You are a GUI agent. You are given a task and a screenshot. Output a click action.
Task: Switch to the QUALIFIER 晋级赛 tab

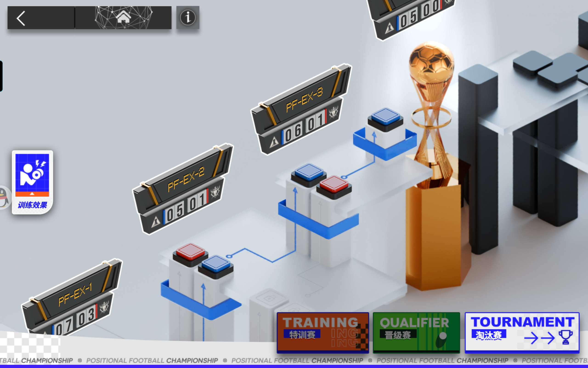[x=416, y=333]
